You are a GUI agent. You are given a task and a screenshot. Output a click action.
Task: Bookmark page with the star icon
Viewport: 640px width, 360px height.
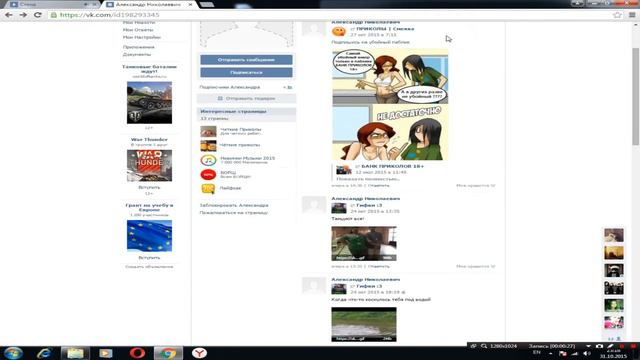617,15
